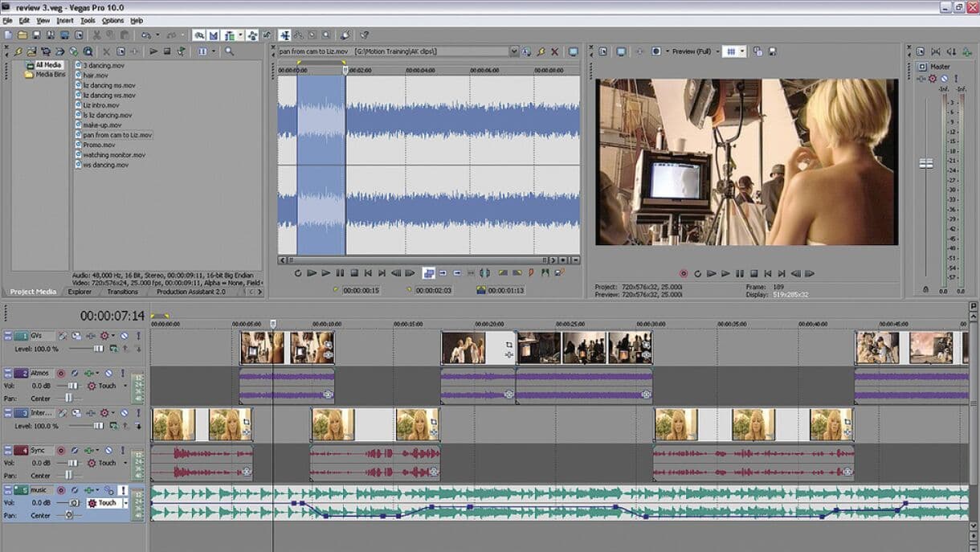Screen dimensions: 980x552
Task: Select the Zoom Edit tool
Action: (324, 35)
